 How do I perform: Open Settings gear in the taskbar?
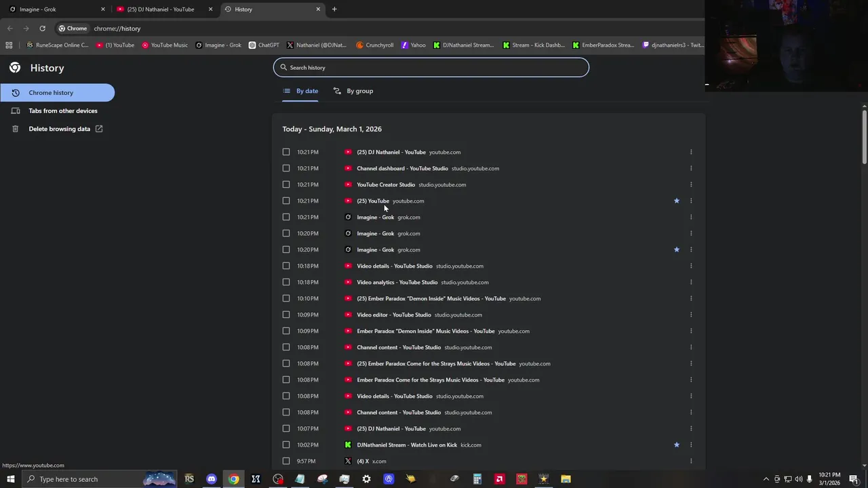tap(366, 479)
